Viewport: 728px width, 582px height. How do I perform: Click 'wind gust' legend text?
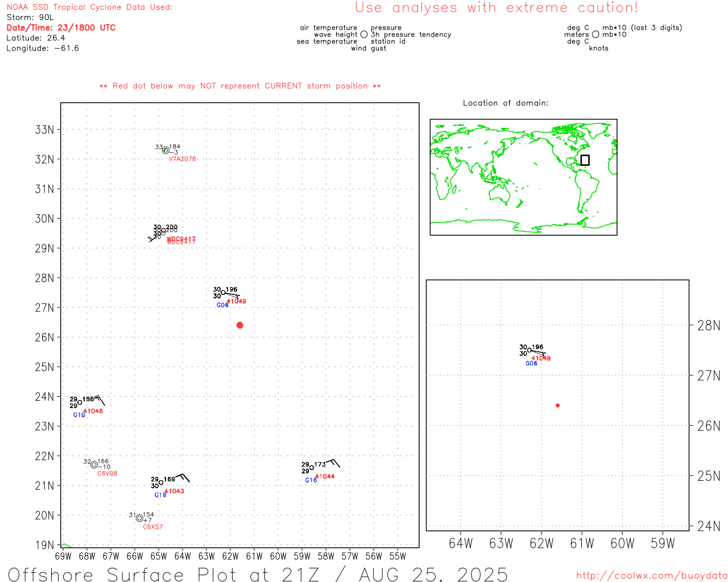coord(369,48)
